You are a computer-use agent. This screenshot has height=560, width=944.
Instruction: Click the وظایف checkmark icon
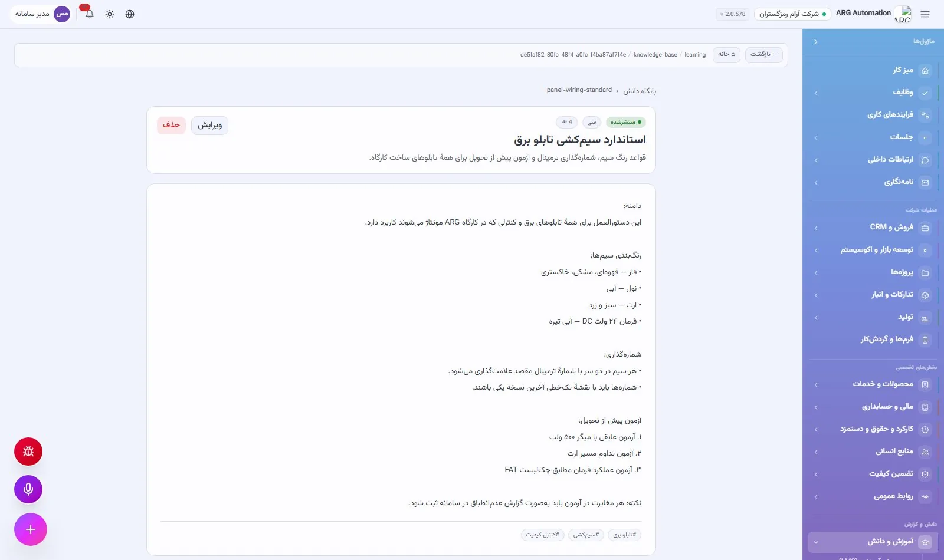(925, 93)
